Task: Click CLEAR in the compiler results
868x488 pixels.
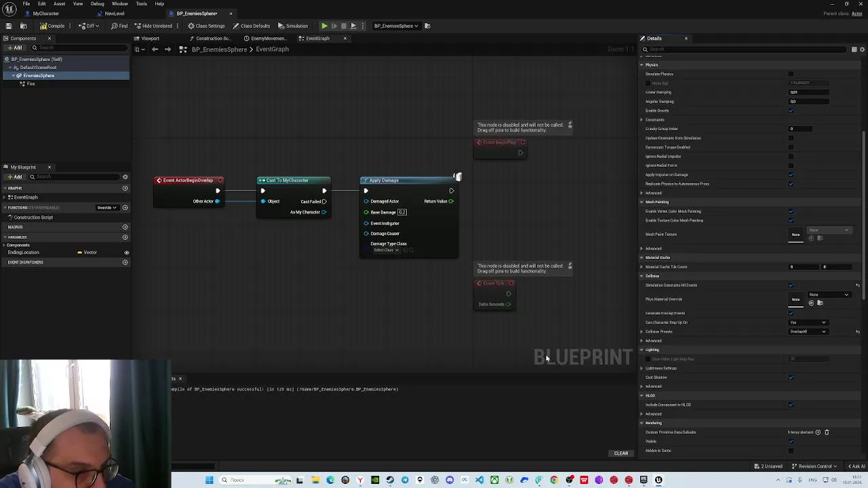Action: [621, 453]
